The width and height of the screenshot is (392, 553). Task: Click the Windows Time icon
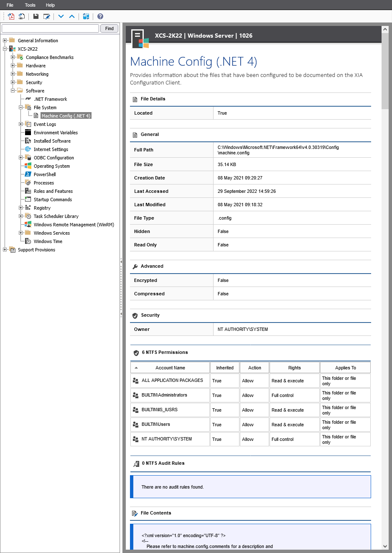(x=28, y=241)
